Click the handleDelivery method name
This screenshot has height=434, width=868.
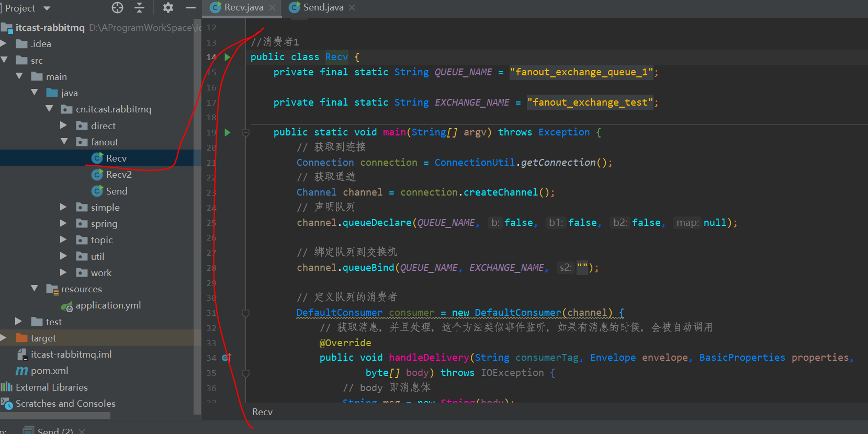pyautogui.click(x=429, y=358)
